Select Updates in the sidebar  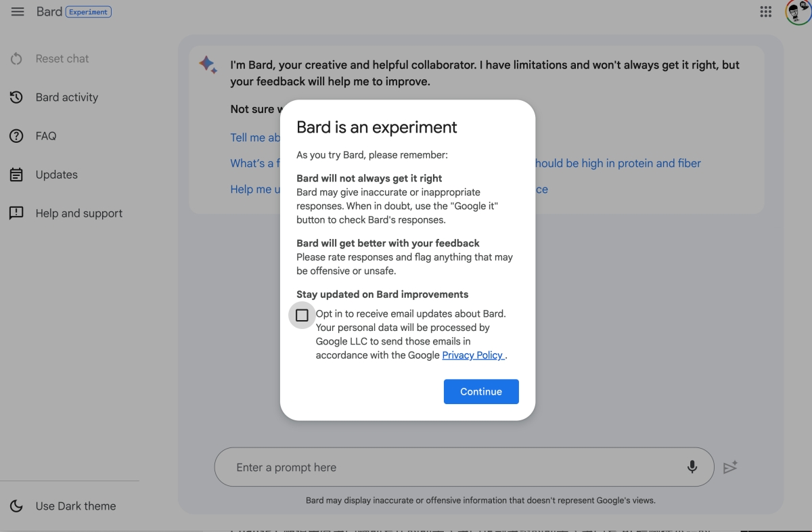(57, 175)
